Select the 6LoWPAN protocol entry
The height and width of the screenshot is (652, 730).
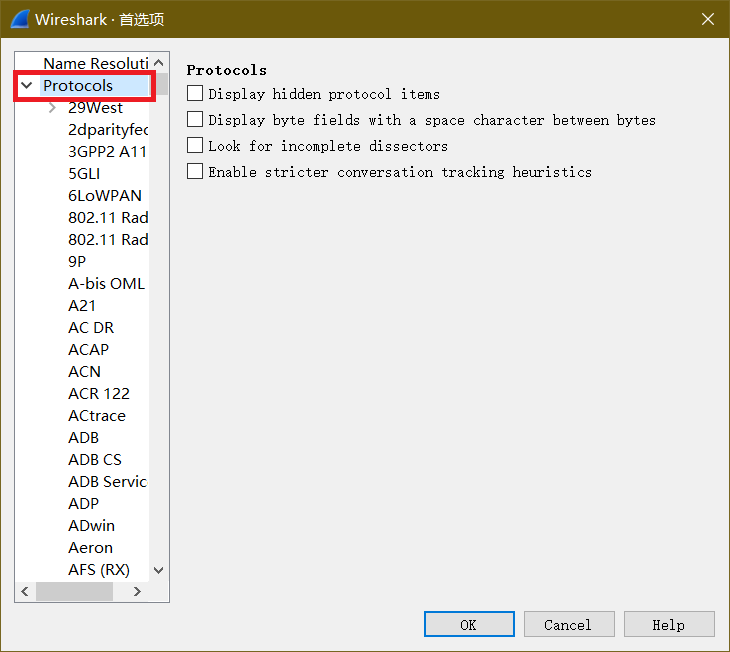(104, 196)
